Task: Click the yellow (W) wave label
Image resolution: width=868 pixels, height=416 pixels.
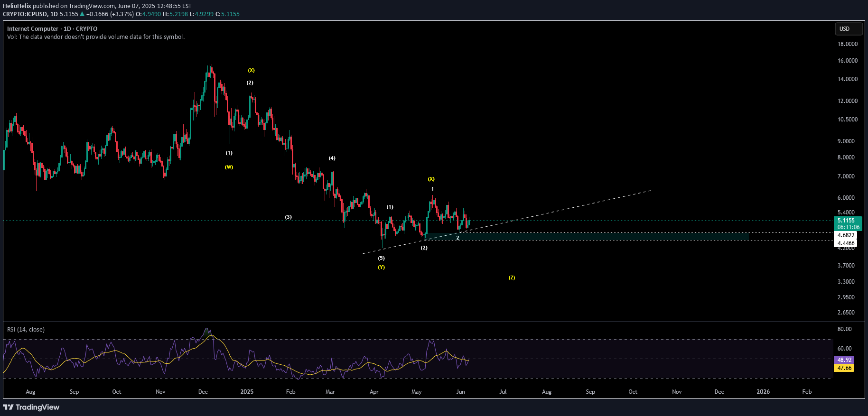Action: tap(229, 167)
